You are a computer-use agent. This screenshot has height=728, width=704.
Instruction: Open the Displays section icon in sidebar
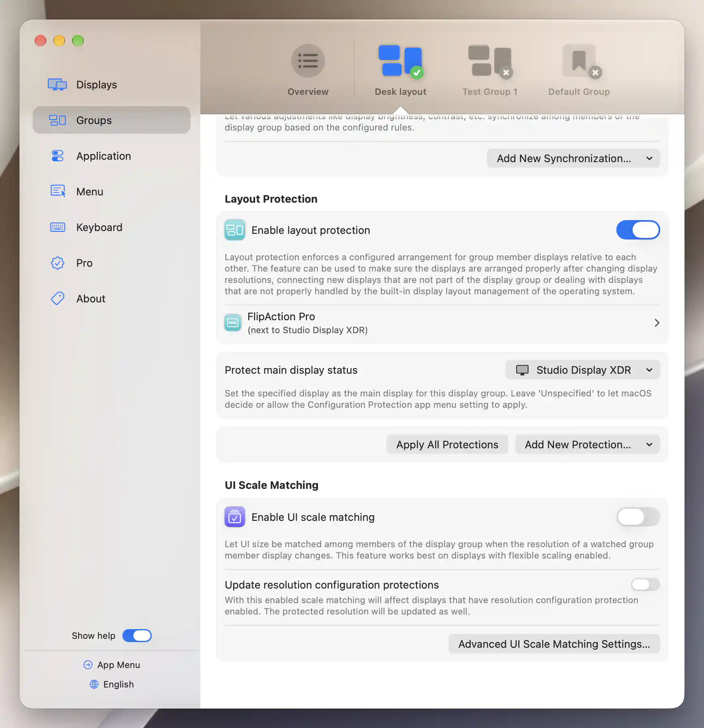(57, 84)
